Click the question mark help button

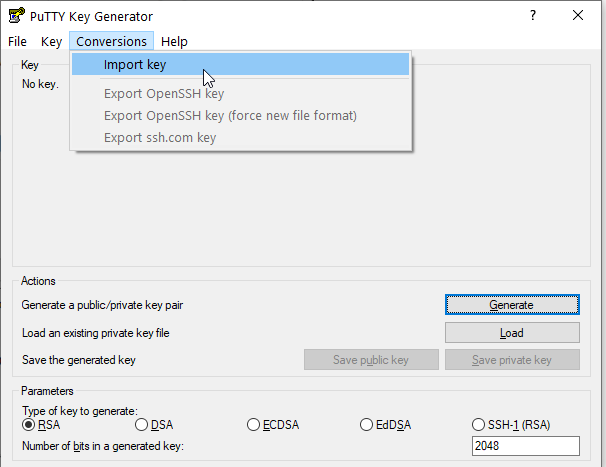(533, 15)
